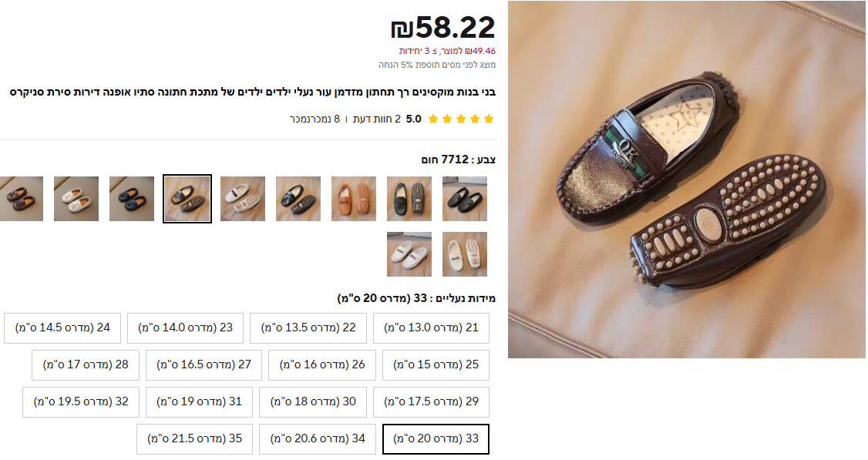Choose size 35 with 21.5 cm insole
Image resolution: width=868 pixels, height=460 pixels.
click(x=195, y=439)
